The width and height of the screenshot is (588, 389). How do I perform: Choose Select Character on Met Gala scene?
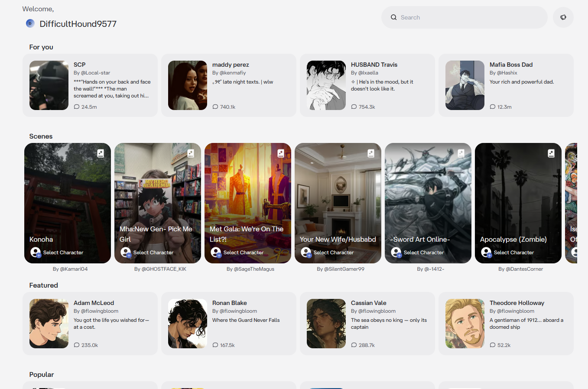coord(244,253)
